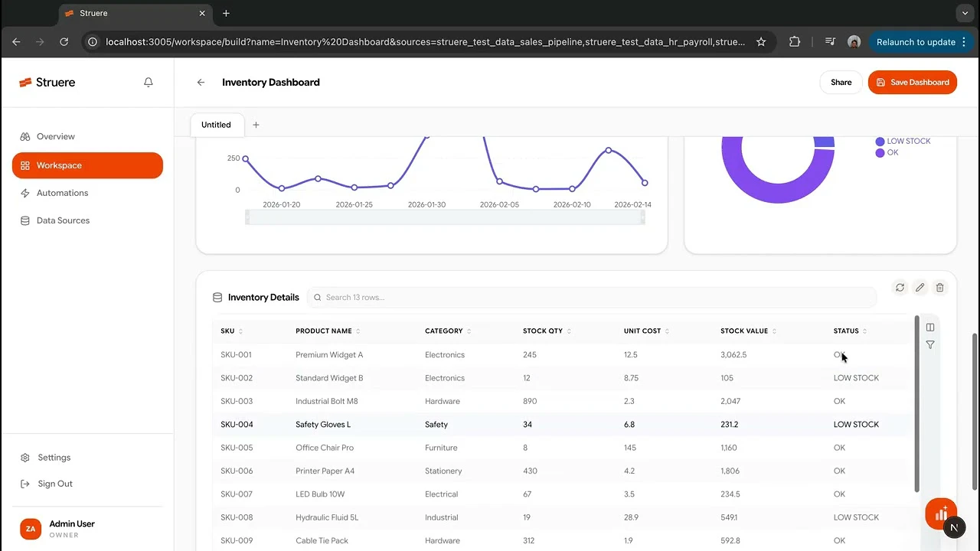Sort table by Stock Qty column
The height and width of the screenshot is (551, 980).
point(547,331)
